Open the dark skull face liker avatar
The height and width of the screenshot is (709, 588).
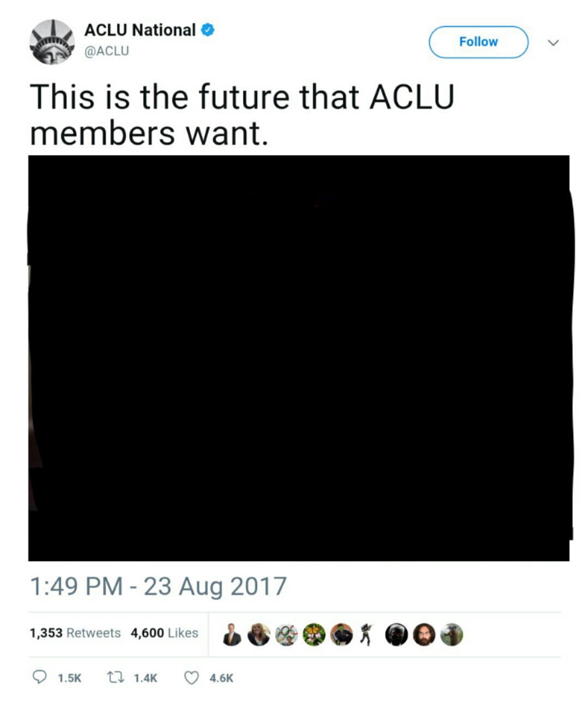coord(396,634)
